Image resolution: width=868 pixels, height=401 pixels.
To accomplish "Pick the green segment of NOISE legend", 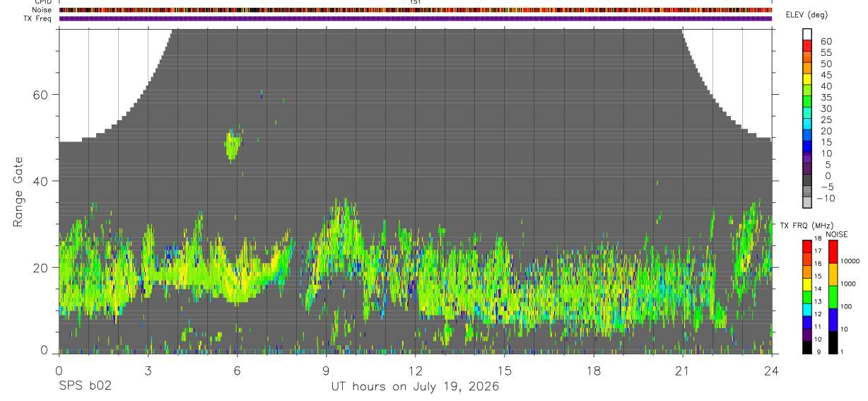I will [x=833, y=297].
